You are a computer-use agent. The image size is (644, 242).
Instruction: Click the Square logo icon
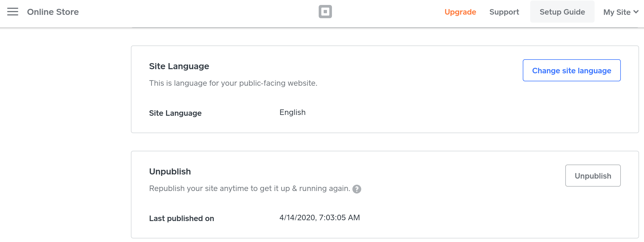[x=325, y=12]
